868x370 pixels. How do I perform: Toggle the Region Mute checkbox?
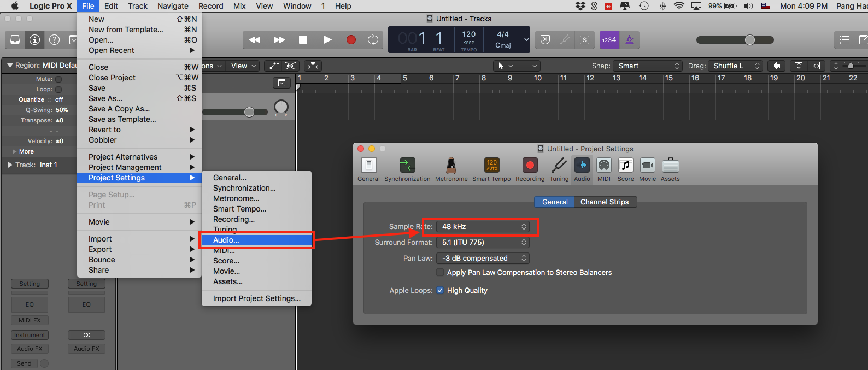[58, 79]
